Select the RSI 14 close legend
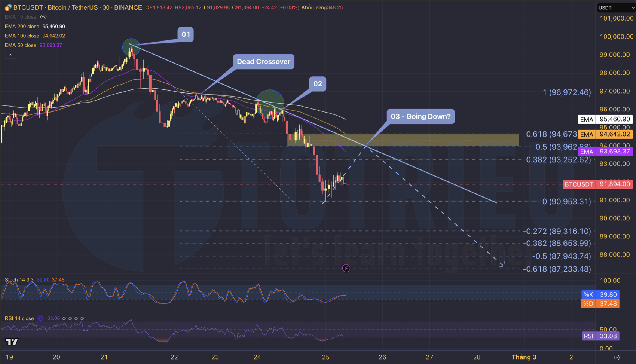The width and height of the screenshot is (636, 364). coord(19,319)
